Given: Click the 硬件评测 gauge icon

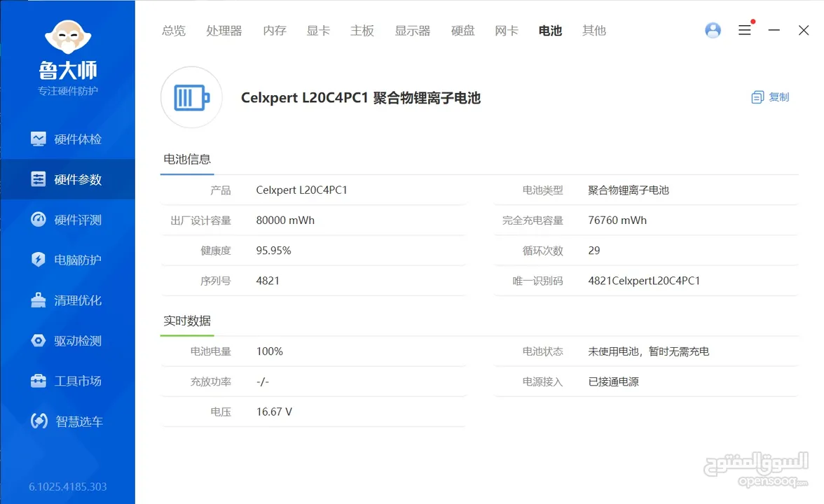Looking at the screenshot, I should click(39, 220).
